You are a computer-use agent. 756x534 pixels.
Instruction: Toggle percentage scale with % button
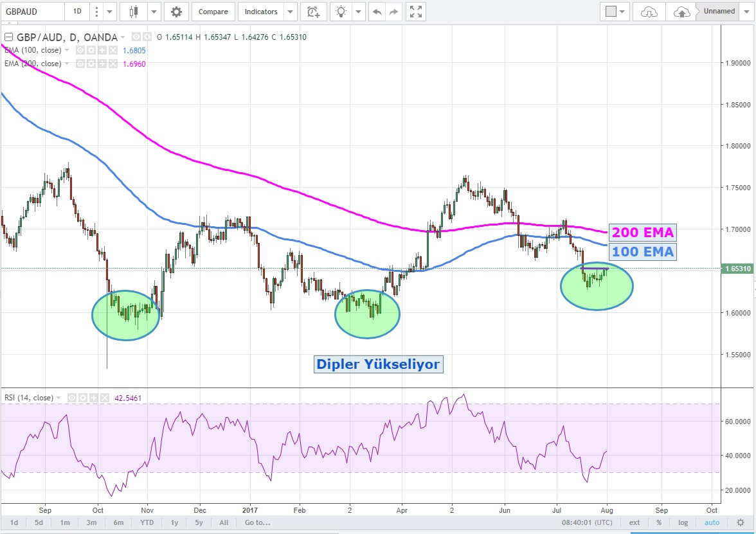pos(659,522)
